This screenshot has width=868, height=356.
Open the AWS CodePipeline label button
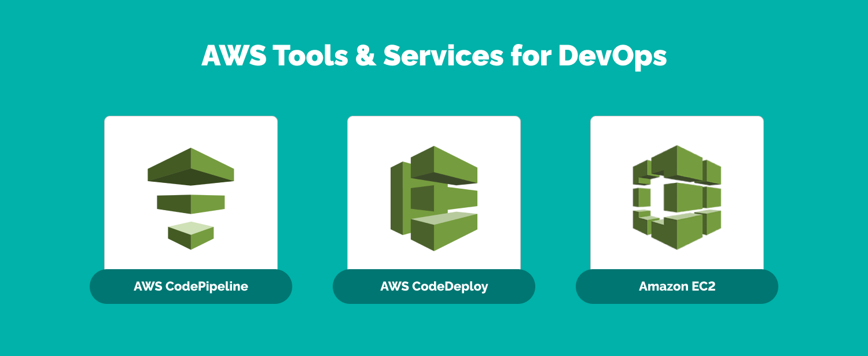click(x=191, y=287)
